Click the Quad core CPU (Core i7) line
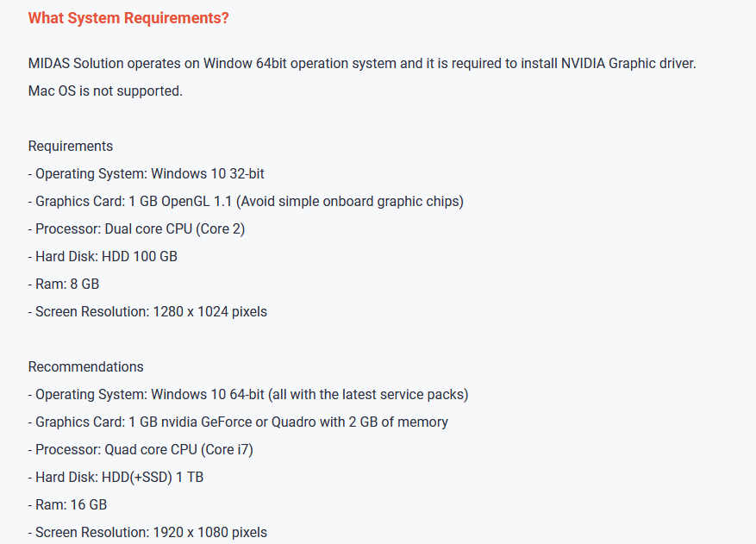756x544 pixels. (141, 450)
